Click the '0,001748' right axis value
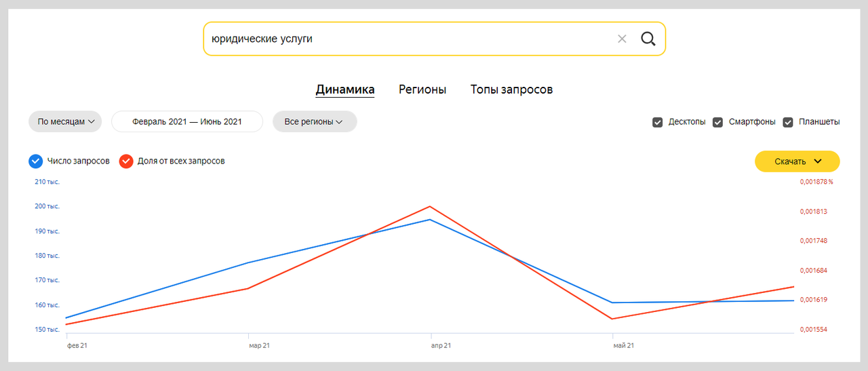The height and width of the screenshot is (371, 868). (814, 241)
